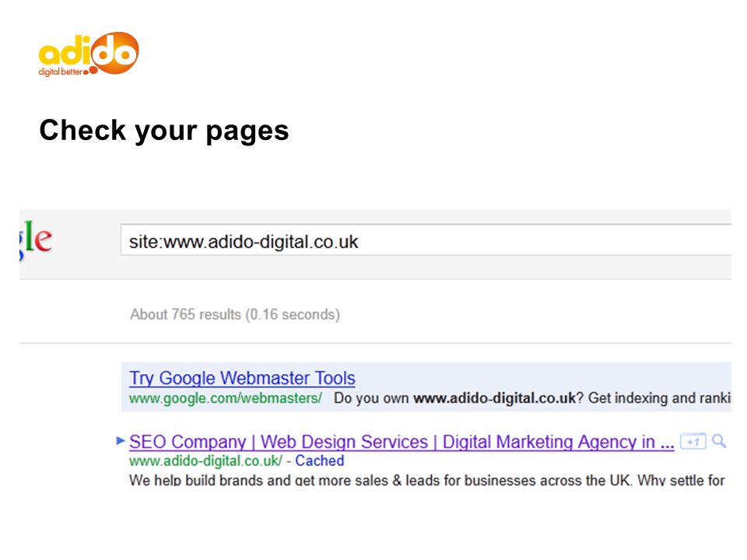747x560 pixels.
Task: Click the partial Google logo
Action: [36, 240]
